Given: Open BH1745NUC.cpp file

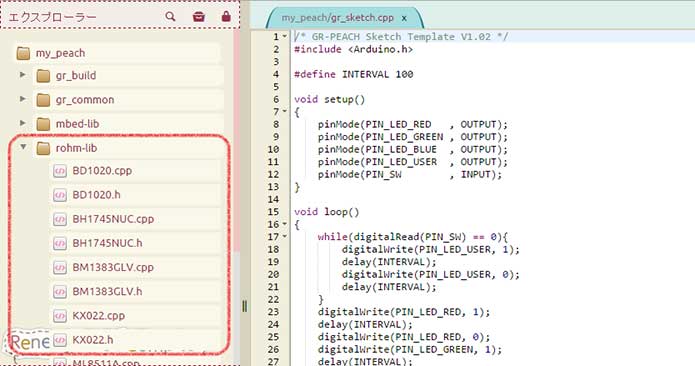Looking at the screenshot, I should [x=113, y=219].
